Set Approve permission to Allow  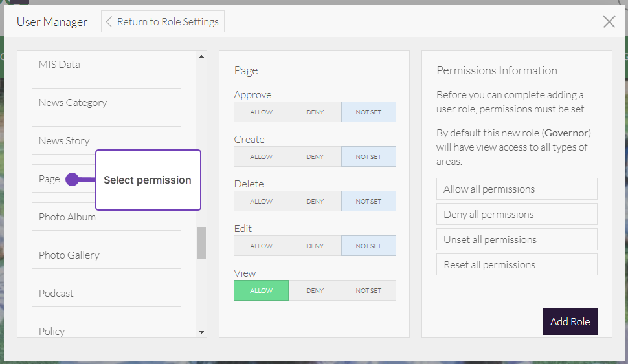point(261,112)
